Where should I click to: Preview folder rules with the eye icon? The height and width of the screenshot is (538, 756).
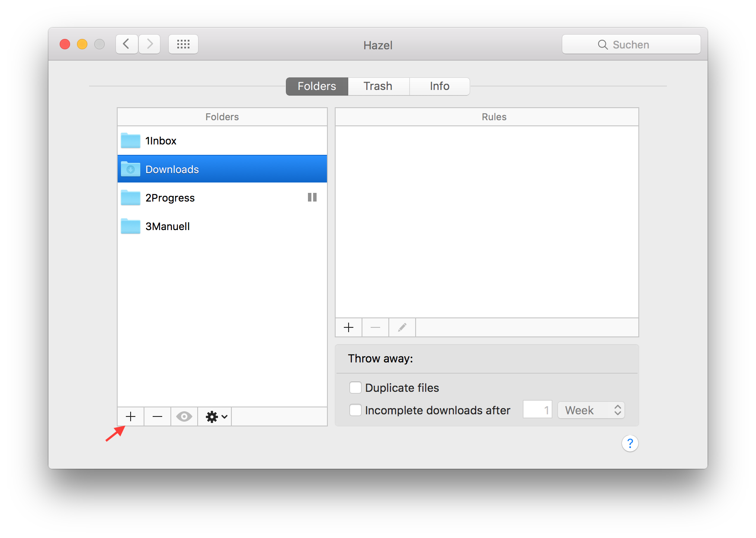(x=184, y=416)
